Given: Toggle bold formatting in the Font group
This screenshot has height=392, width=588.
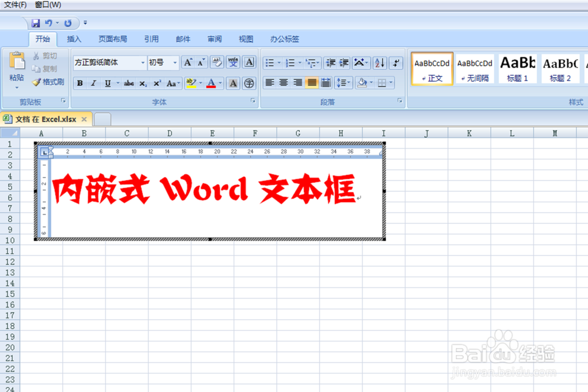Looking at the screenshot, I should pos(79,83).
